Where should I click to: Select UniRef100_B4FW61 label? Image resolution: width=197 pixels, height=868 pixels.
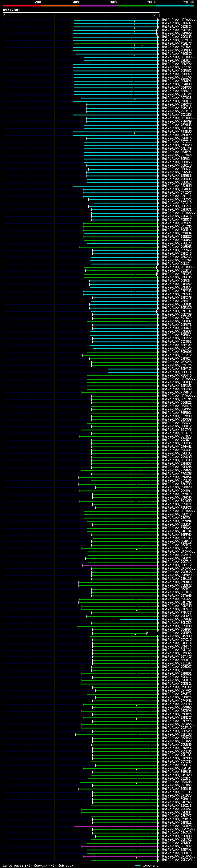(x=177, y=412)
